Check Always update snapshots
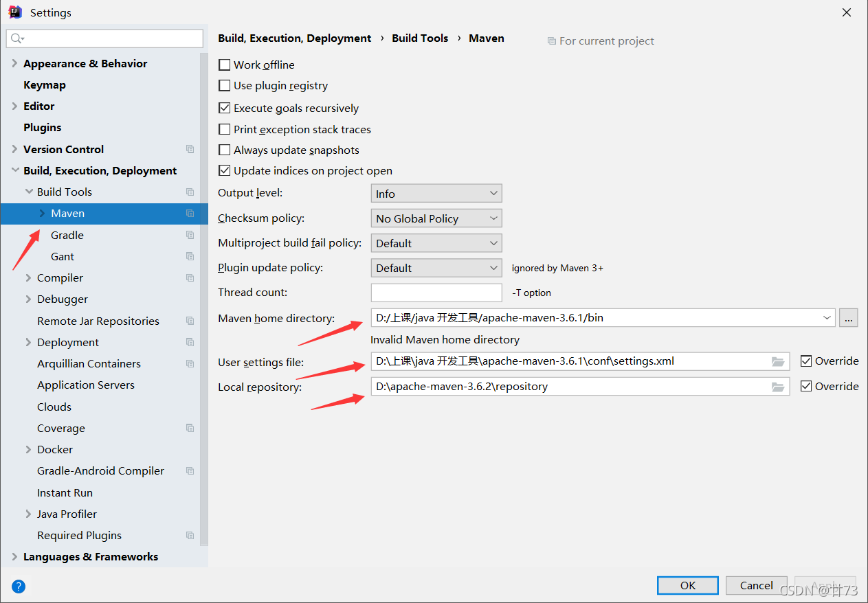This screenshot has height=603, width=868. click(224, 150)
